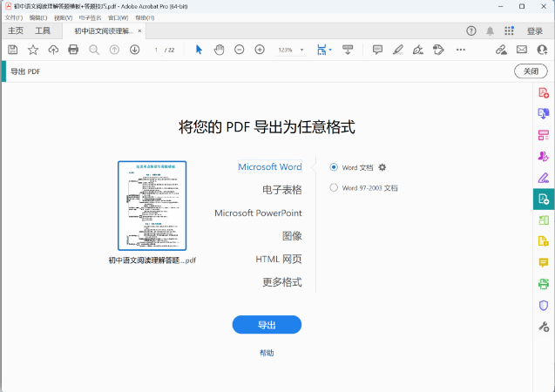Open Request Signatures tool in sidebar
555x392 pixels.
(x=544, y=156)
